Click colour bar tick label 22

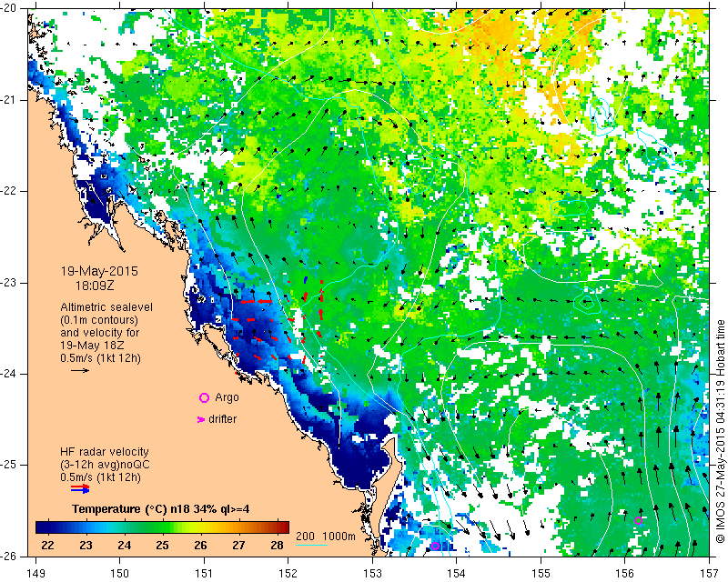pyautogui.click(x=48, y=545)
